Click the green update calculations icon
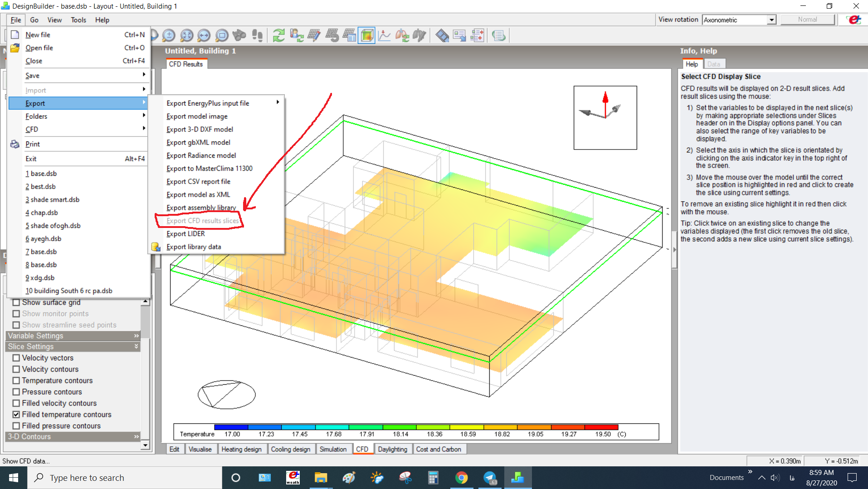This screenshot has height=489, width=868. (x=279, y=35)
